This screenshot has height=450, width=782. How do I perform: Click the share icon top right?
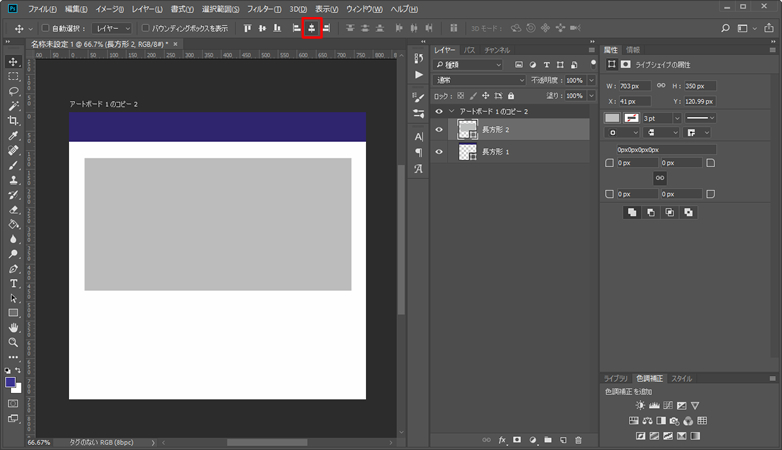click(769, 28)
